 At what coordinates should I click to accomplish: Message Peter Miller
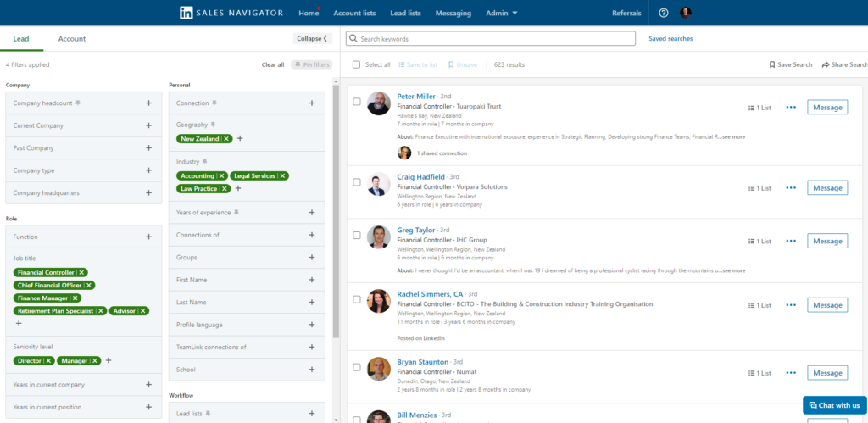tap(827, 108)
